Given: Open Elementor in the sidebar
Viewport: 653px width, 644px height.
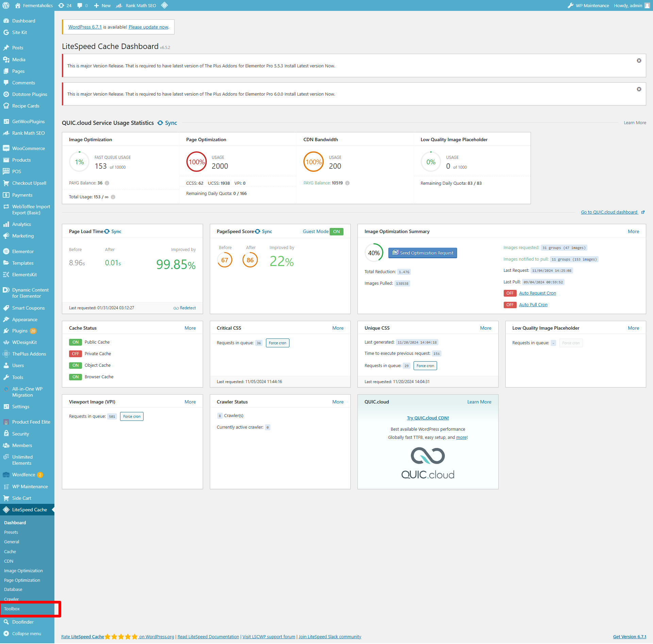Looking at the screenshot, I should [x=27, y=251].
